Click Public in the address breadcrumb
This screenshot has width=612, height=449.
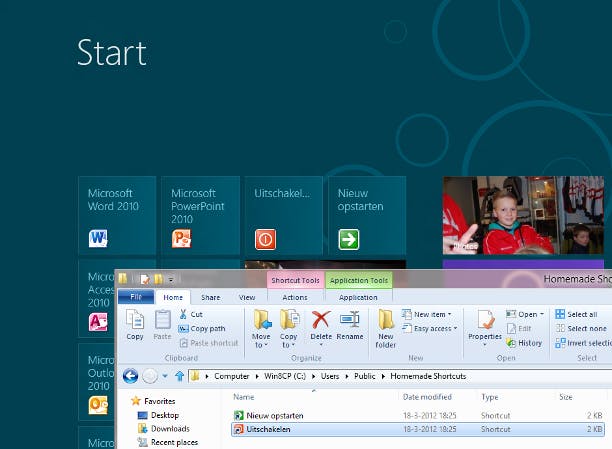[365, 376]
